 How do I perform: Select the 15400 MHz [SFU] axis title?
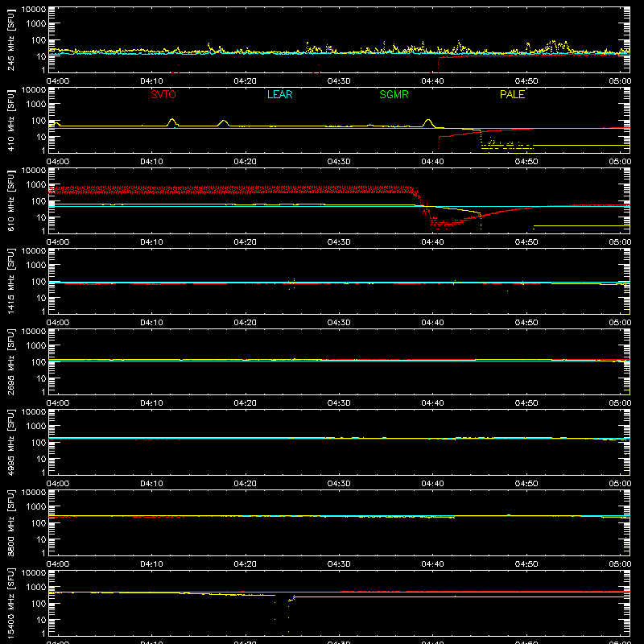click(10, 603)
